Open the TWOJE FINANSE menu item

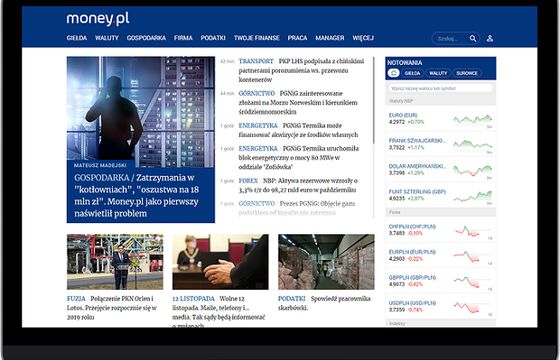pyautogui.click(x=257, y=38)
